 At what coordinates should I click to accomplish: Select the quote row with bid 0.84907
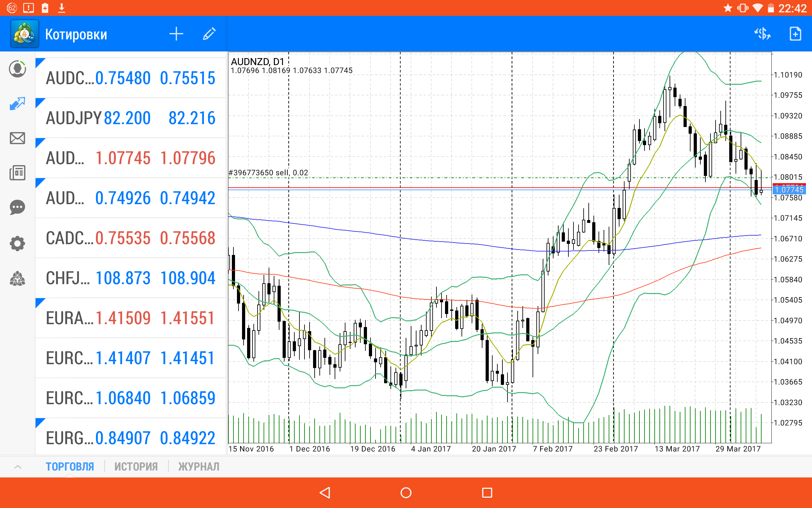point(131,437)
